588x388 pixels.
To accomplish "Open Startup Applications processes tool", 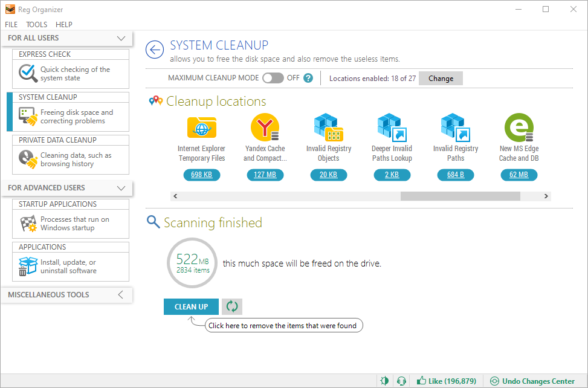I will click(x=70, y=222).
